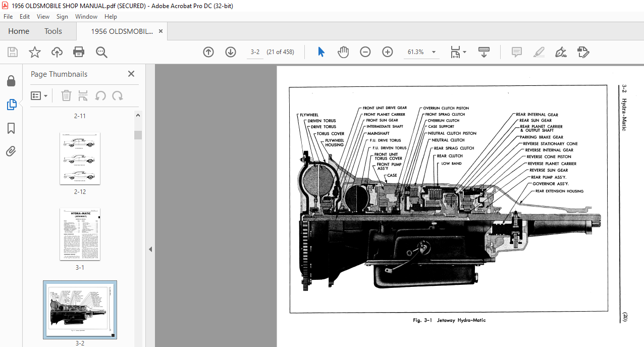Select page thumbnail 3-2
Image resolution: width=644 pixels, height=347 pixels.
point(80,310)
